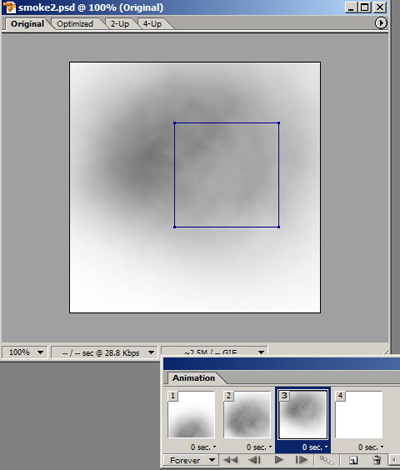Open the 4-Up view tab

coord(152,24)
